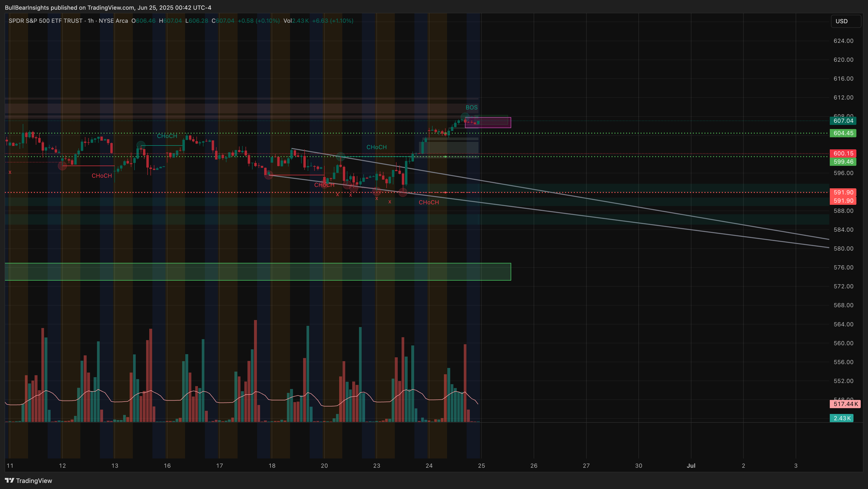Click the SPDR S&P 500 ETF TRUST symbol title
This screenshot has height=489, width=868.
[45, 21]
